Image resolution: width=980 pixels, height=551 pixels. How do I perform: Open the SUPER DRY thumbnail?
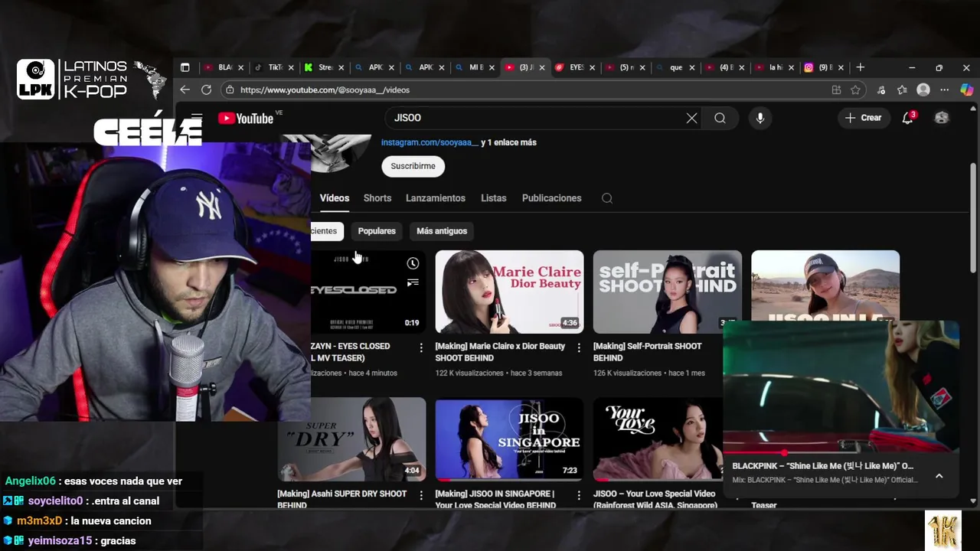(351, 439)
